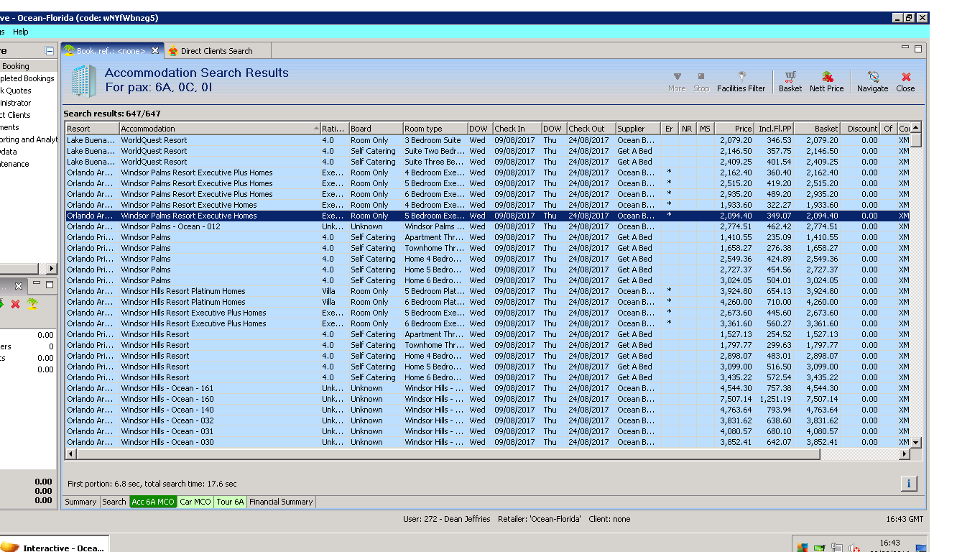Click the palm tree icon in lower-left panel
The width and height of the screenshot is (980, 552).
coord(32,304)
